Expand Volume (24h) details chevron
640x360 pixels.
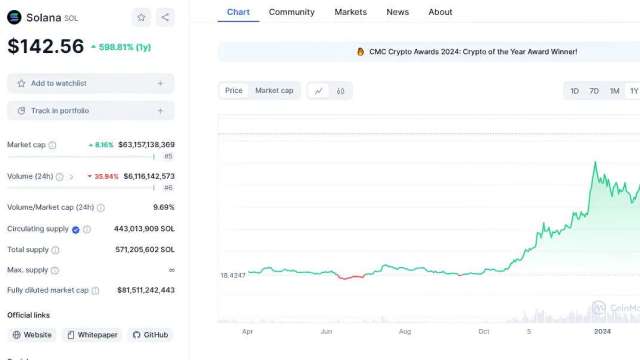pyautogui.click(x=71, y=177)
